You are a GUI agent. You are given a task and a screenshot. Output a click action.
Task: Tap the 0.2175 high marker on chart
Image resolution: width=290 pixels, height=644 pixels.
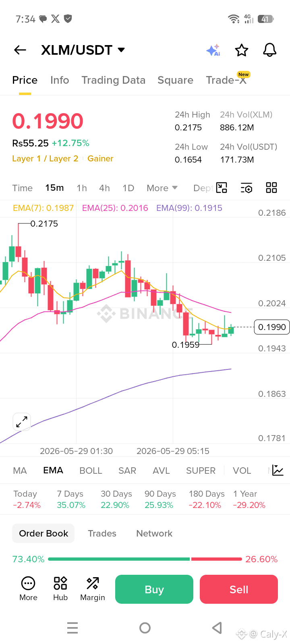(x=44, y=224)
